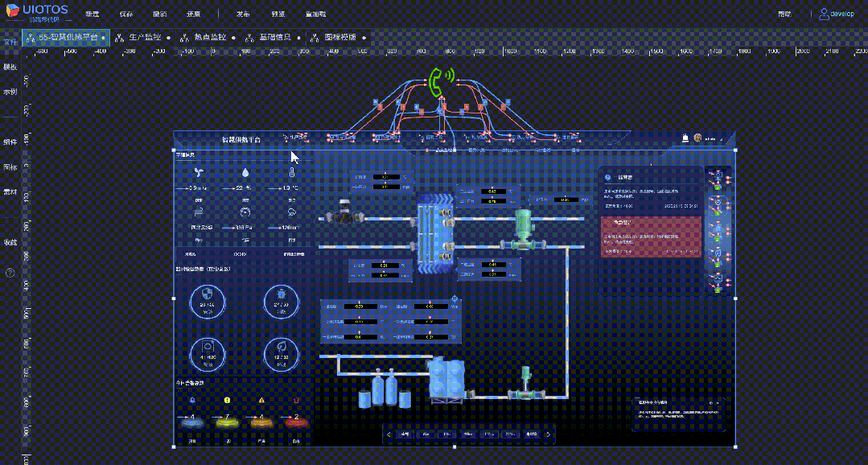Open the 素材 sidebar panel
868x465 pixels.
click(x=10, y=191)
